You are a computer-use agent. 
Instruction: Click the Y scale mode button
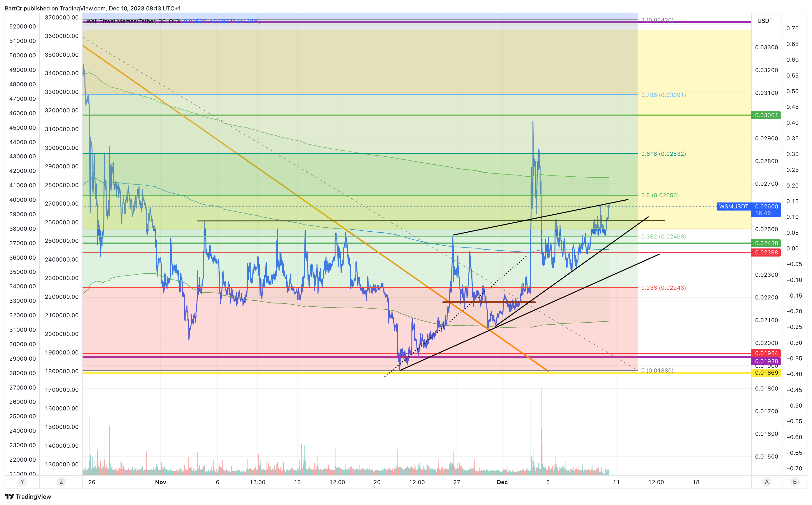22,482
